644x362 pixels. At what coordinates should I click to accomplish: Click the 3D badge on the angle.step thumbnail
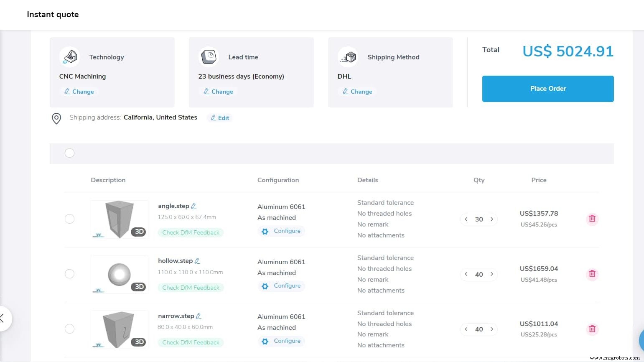139,232
